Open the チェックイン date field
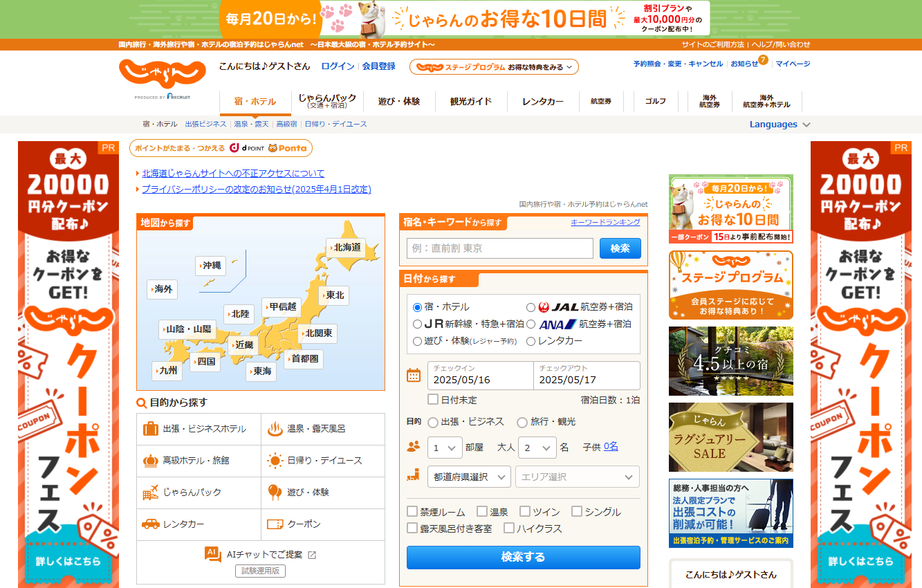Viewport: 922px width, 588px height. click(x=480, y=376)
